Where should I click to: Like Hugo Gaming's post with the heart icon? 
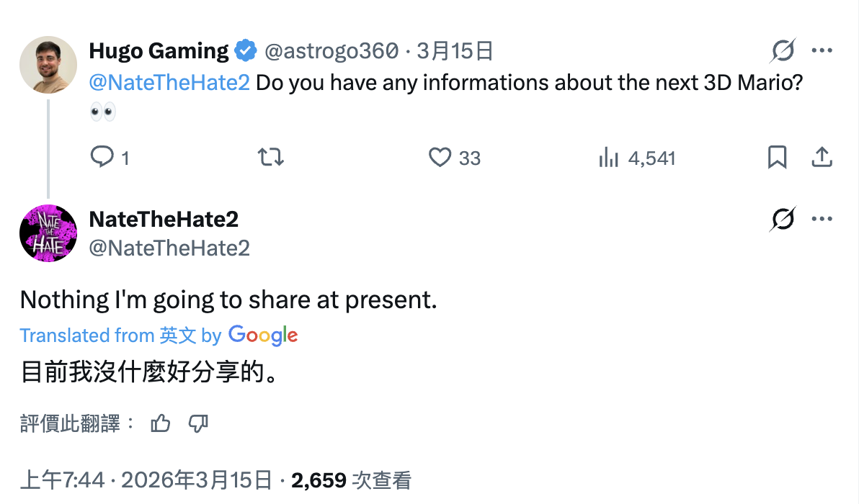[x=440, y=157]
